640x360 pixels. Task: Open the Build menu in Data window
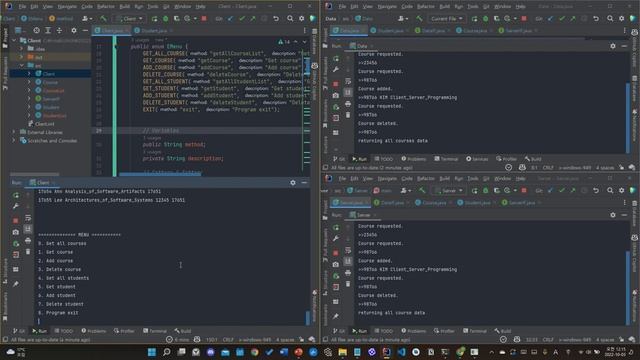[444, 7]
